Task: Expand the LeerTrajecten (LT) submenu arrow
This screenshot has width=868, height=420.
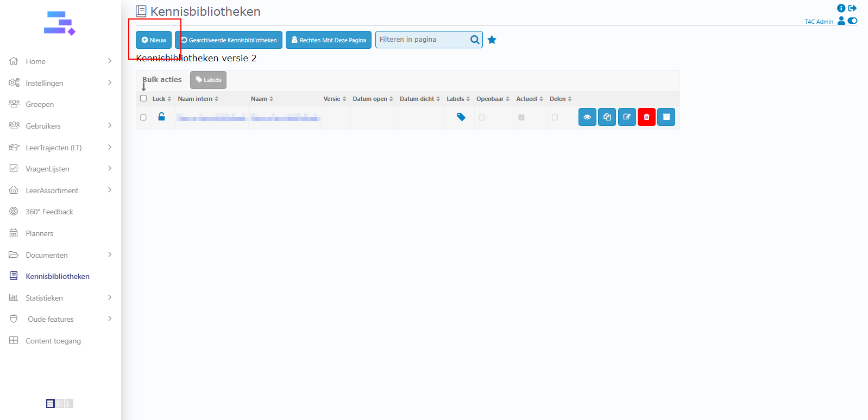Action: pos(110,147)
